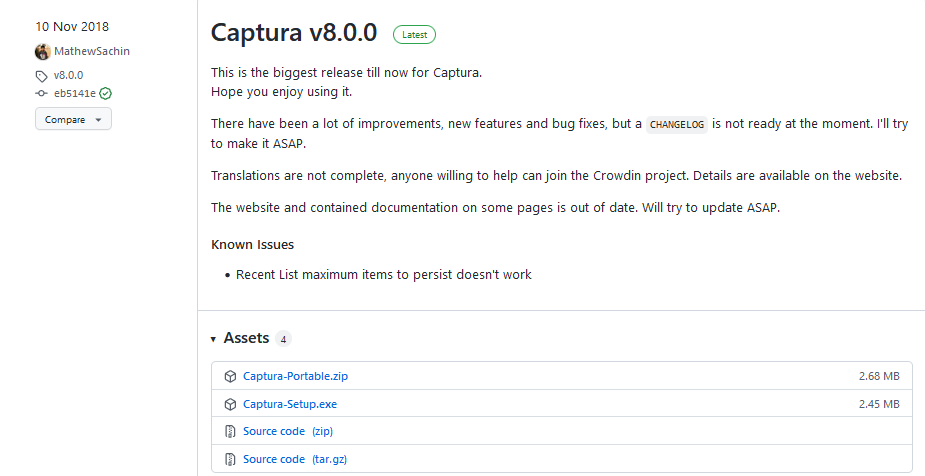View commit eb5141e
This screenshot has height=476, width=926.
pos(74,93)
